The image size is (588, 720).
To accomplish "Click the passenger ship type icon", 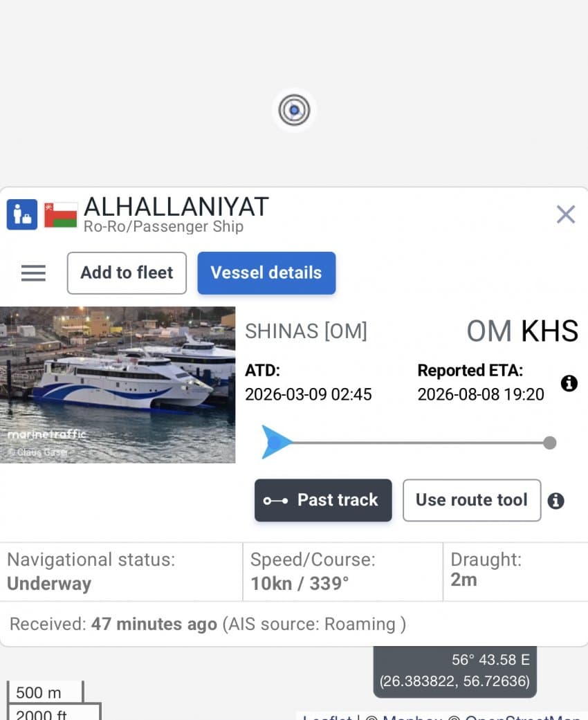I will 22,214.
